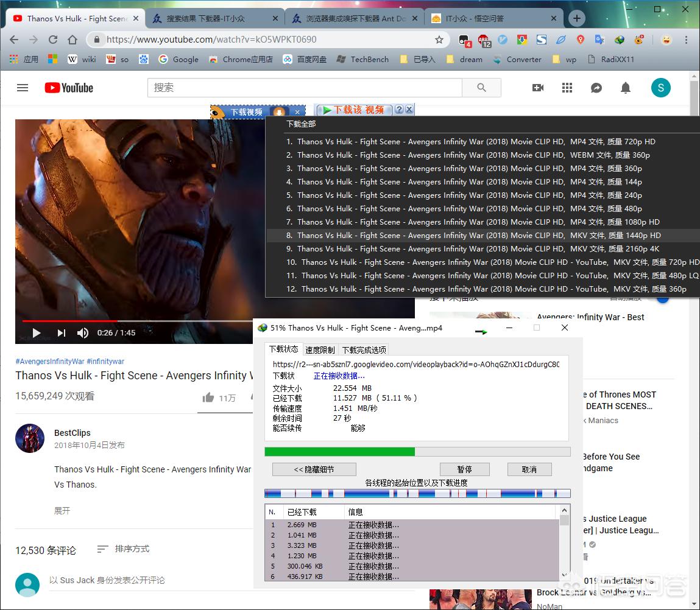Image resolution: width=700 pixels, height=610 pixels.
Task: Open the ABP extension icon
Action: point(484,40)
